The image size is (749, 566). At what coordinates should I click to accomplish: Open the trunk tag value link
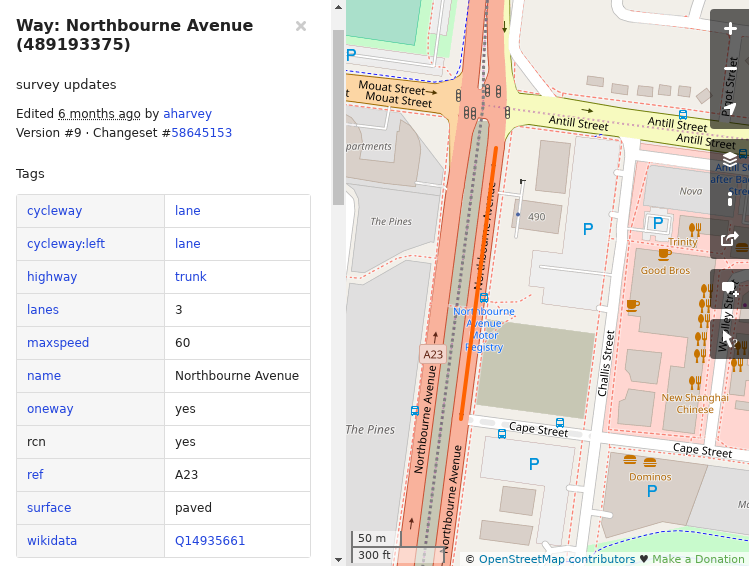click(191, 277)
